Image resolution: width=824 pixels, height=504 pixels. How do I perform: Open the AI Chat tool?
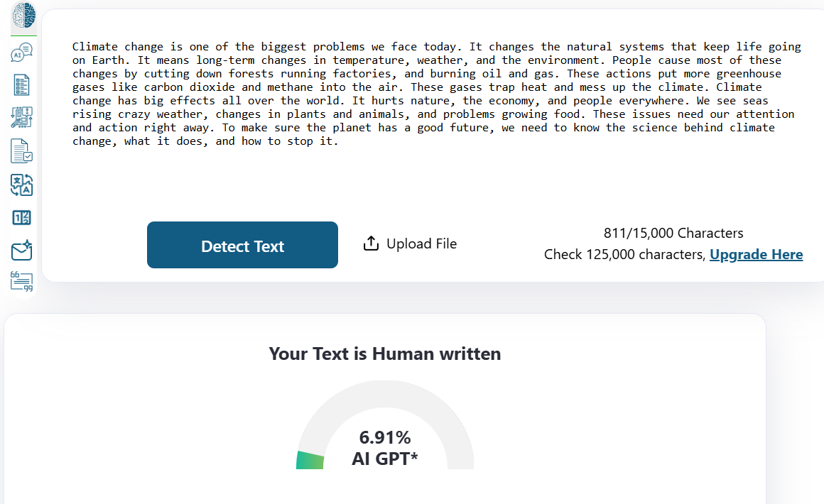[x=22, y=52]
